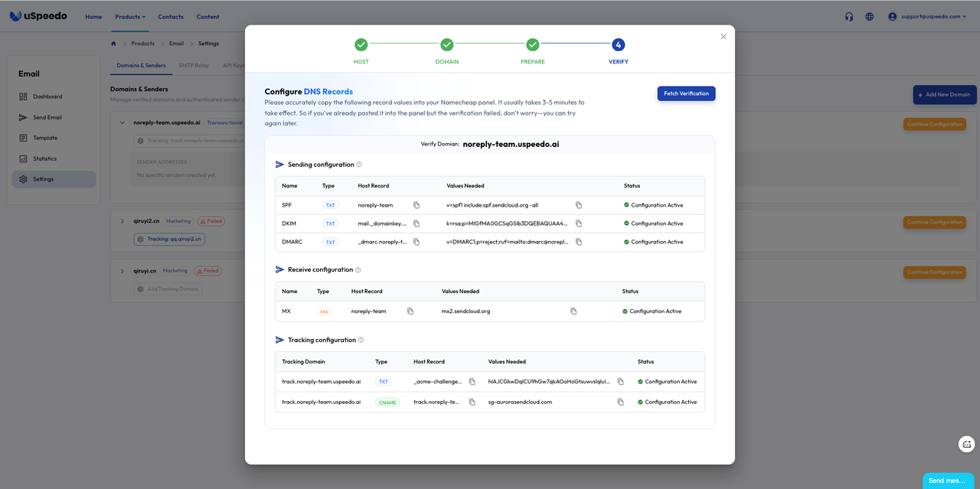Jump back to the PREPARE step
The width and height of the screenshot is (980, 489).
coord(533,45)
